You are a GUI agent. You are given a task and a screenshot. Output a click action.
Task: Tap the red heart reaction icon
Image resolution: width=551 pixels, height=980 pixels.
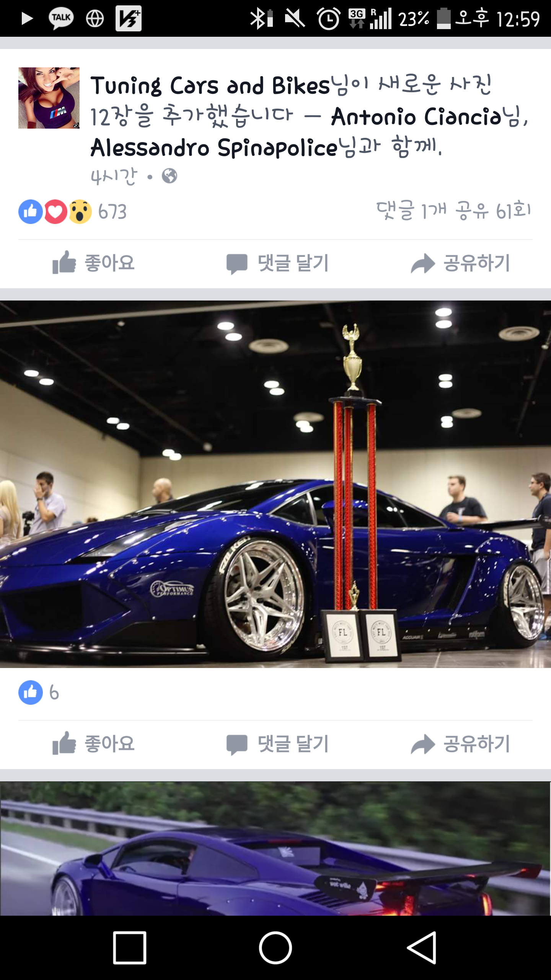point(55,212)
